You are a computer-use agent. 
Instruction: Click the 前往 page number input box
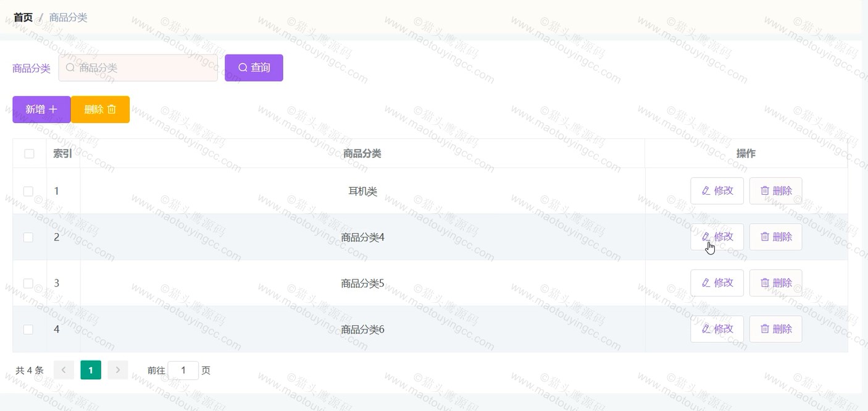tap(183, 370)
